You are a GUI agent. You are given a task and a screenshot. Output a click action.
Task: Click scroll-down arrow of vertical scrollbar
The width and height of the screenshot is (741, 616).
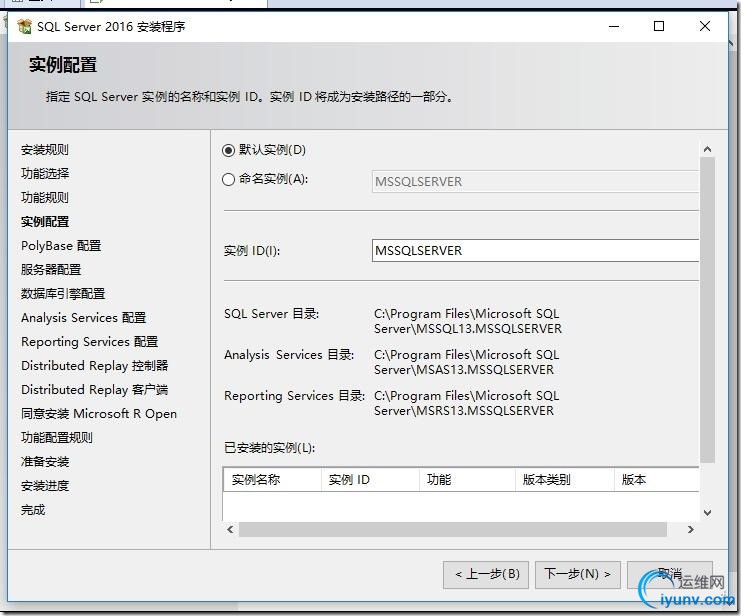707,512
